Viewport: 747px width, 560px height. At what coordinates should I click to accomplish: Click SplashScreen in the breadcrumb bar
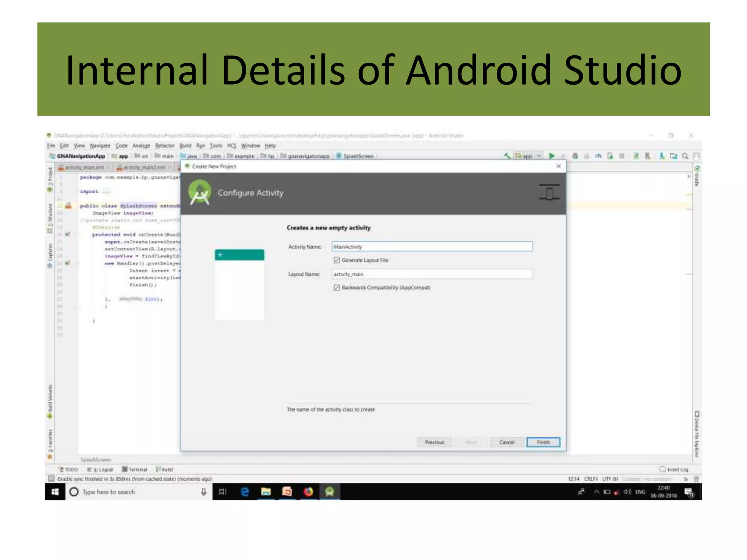pos(355,156)
